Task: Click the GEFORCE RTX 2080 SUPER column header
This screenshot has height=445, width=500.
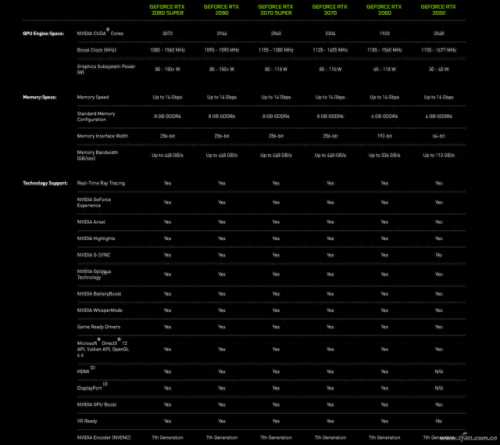Action: [167, 10]
